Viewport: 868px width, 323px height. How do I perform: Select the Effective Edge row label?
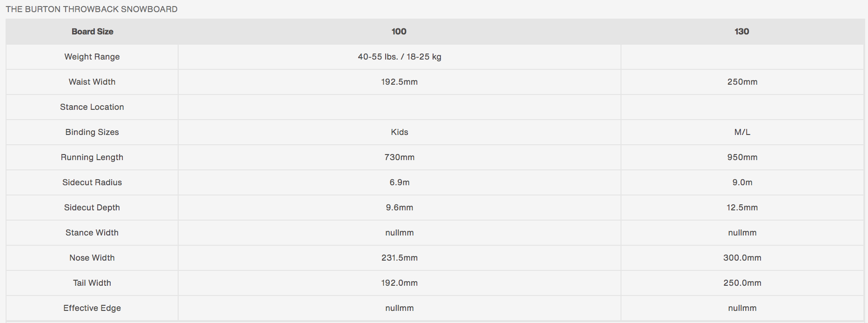pos(92,308)
